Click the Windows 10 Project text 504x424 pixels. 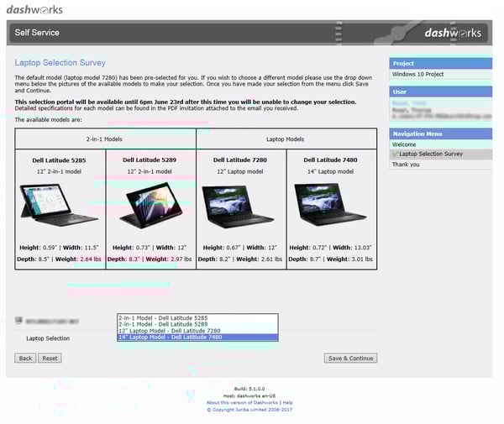coord(417,74)
